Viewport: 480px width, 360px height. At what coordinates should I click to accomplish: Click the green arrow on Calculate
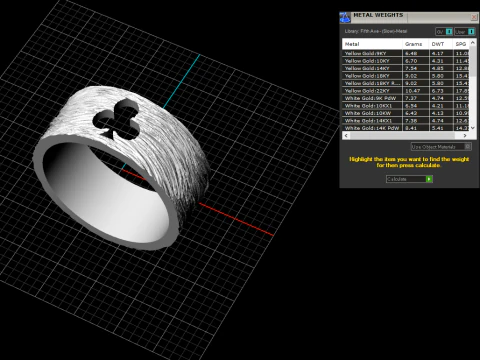pyautogui.click(x=429, y=179)
